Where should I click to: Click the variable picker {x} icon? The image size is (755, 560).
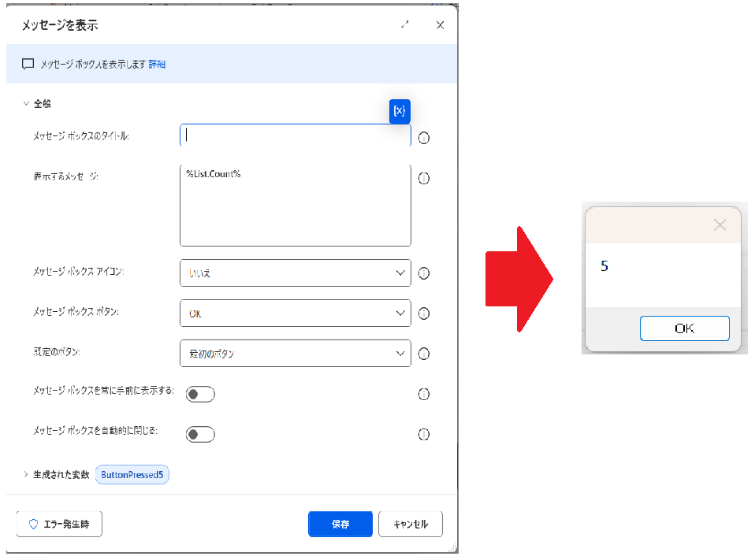pos(400,111)
